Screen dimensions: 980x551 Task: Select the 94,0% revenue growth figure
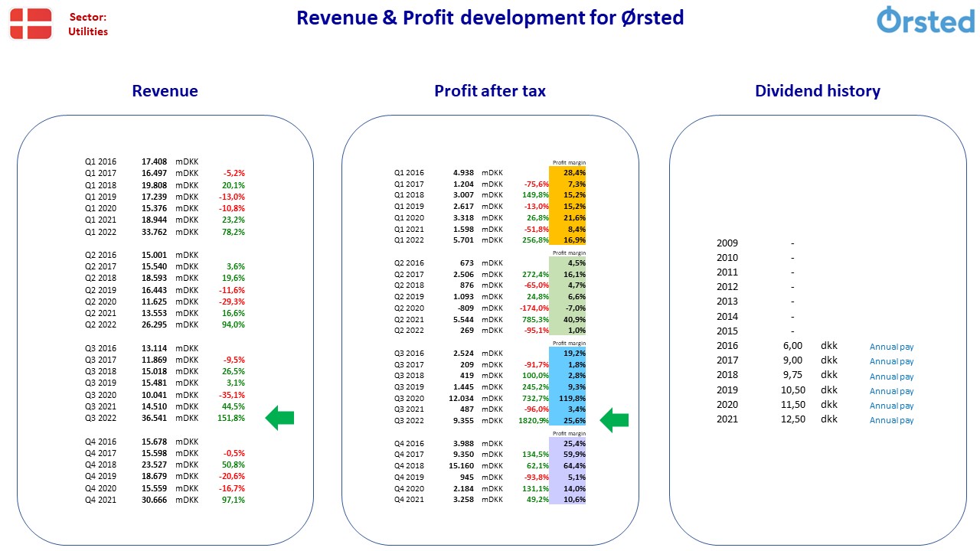point(234,324)
